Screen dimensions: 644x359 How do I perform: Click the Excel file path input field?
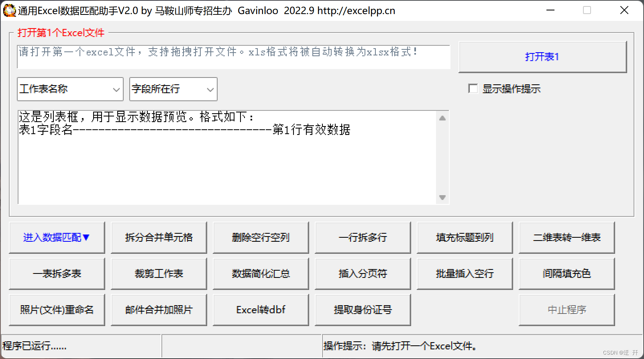[x=234, y=57]
